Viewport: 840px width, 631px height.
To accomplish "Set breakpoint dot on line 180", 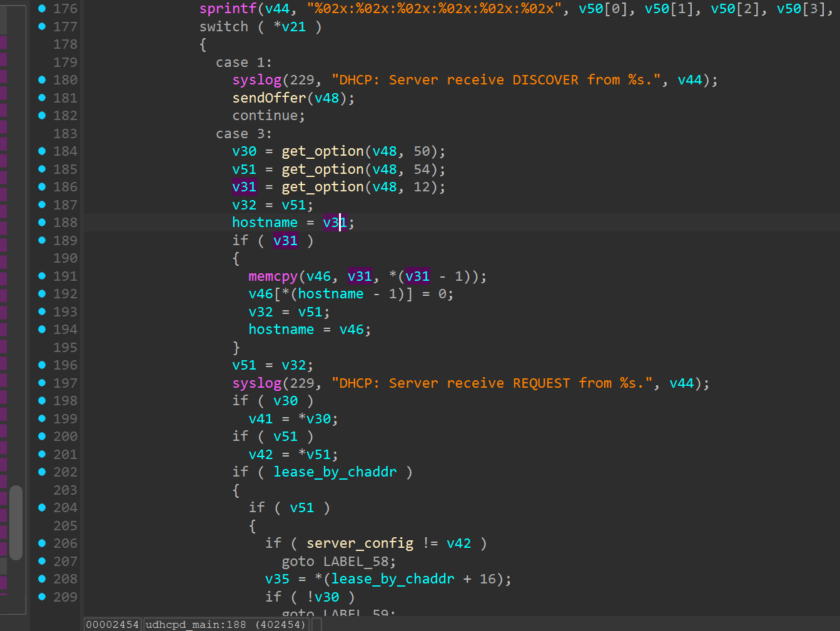I will tap(42, 80).
